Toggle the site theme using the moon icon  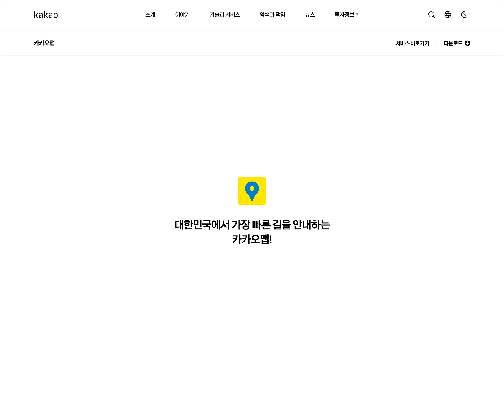[x=464, y=15]
